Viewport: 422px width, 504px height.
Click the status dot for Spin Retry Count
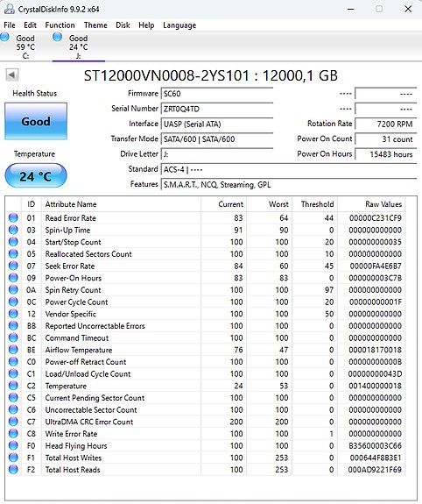[x=13, y=289]
